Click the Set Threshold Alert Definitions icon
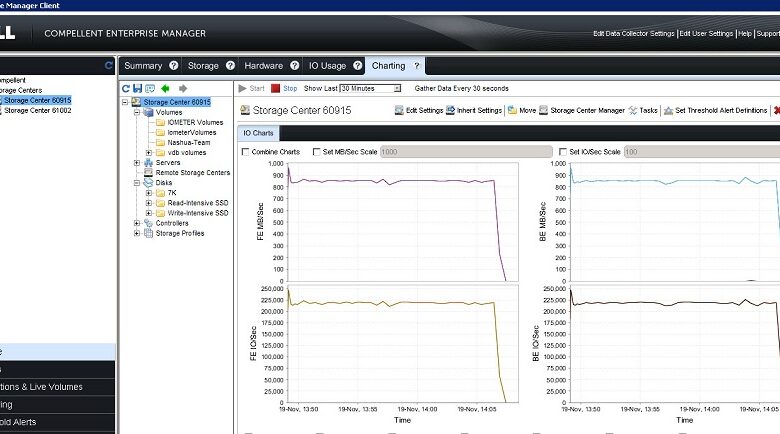This screenshot has width=780, height=434. tap(669, 110)
